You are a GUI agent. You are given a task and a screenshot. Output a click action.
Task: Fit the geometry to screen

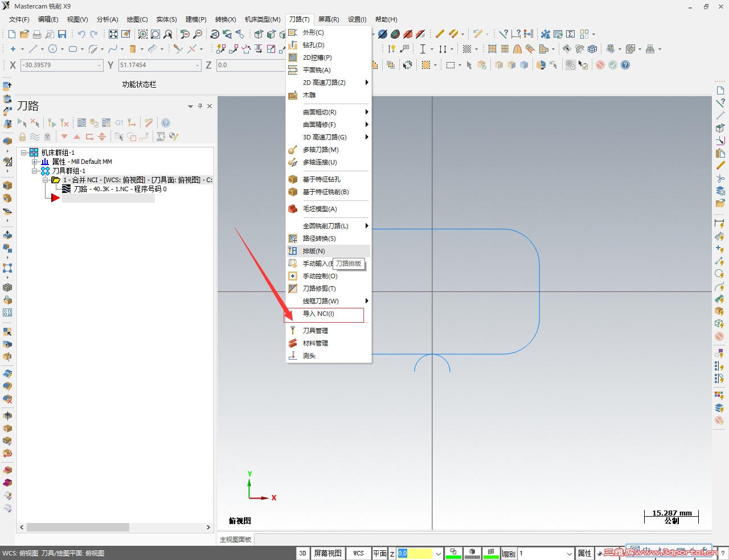coord(113,34)
